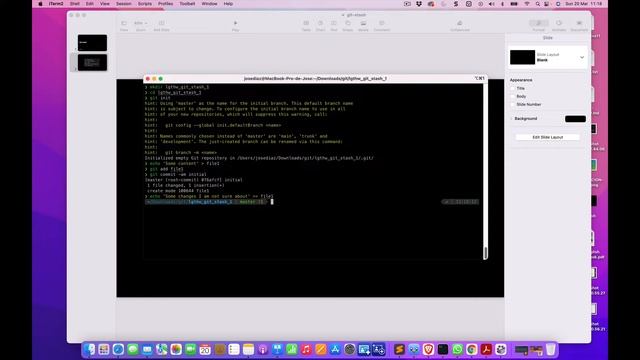Open the Help menu

tap(228, 4)
